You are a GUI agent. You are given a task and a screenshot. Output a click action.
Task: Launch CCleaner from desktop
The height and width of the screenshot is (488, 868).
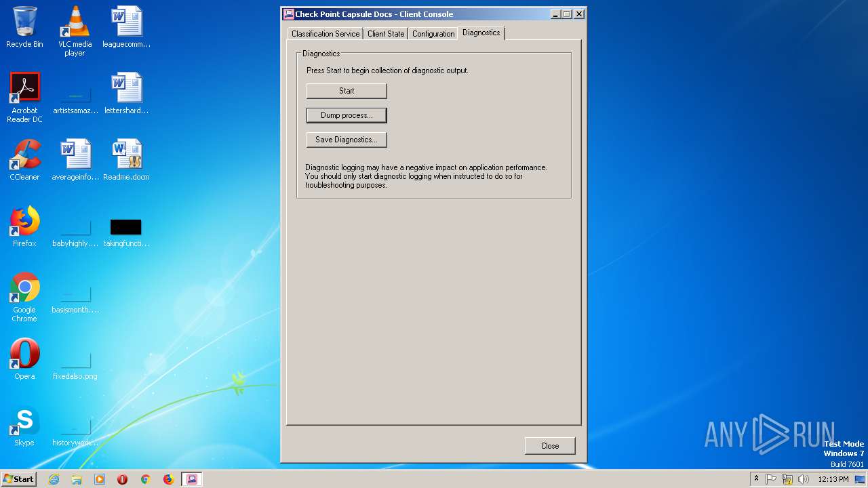[24, 160]
